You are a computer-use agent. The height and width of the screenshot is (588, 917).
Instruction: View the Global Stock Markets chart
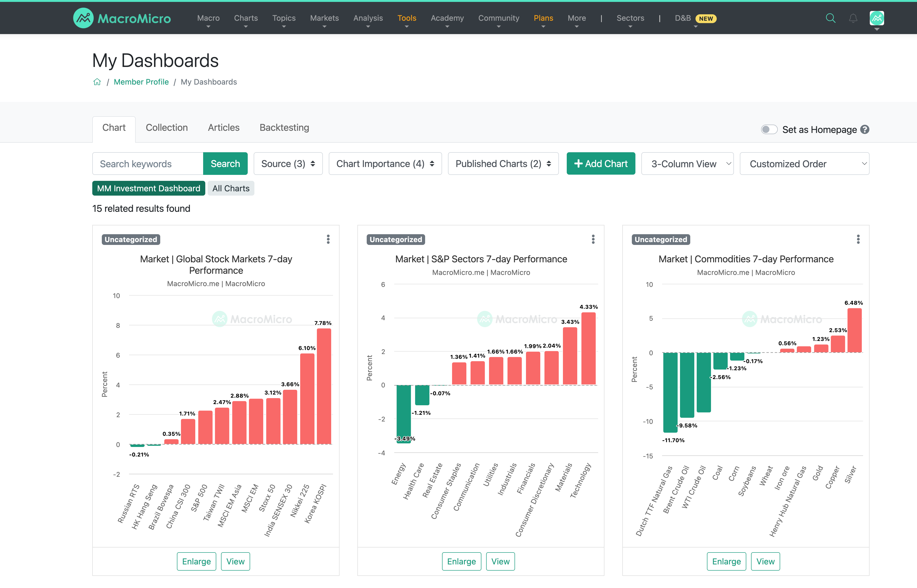pos(235,561)
